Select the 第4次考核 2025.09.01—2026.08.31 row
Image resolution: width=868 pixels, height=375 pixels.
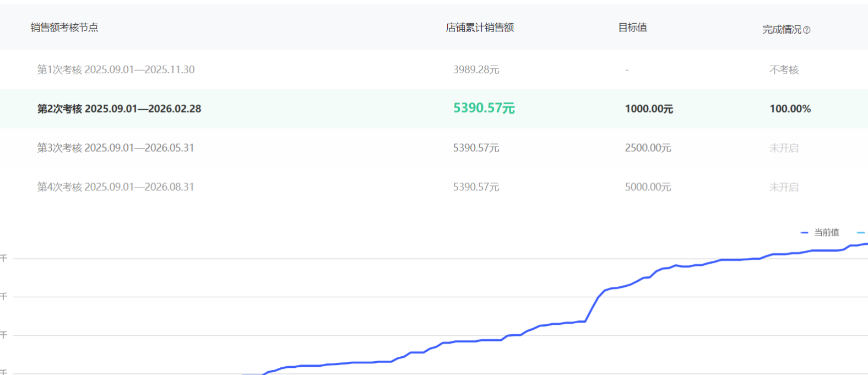coord(116,187)
